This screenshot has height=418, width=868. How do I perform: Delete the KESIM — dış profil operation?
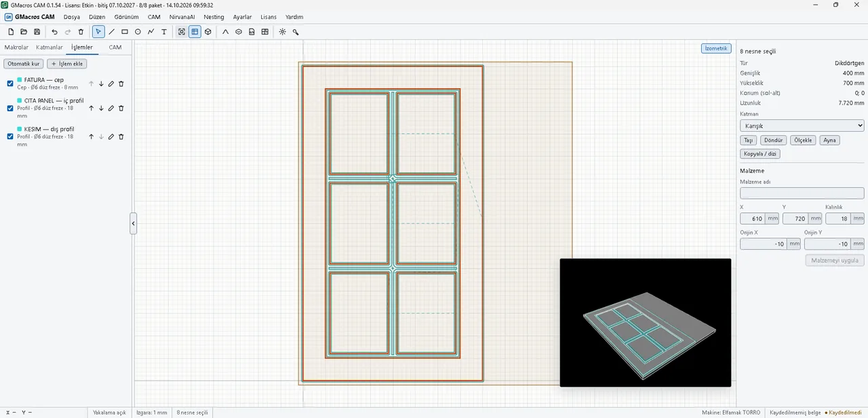[x=121, y=136]
